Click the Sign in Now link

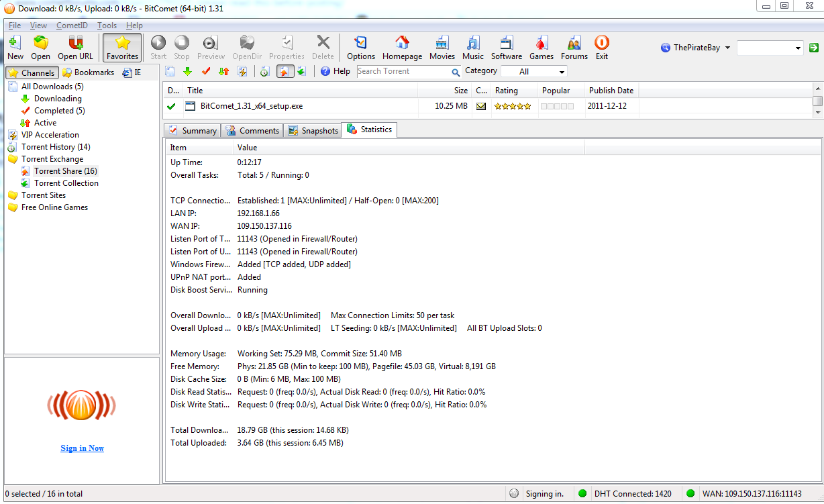82,448
